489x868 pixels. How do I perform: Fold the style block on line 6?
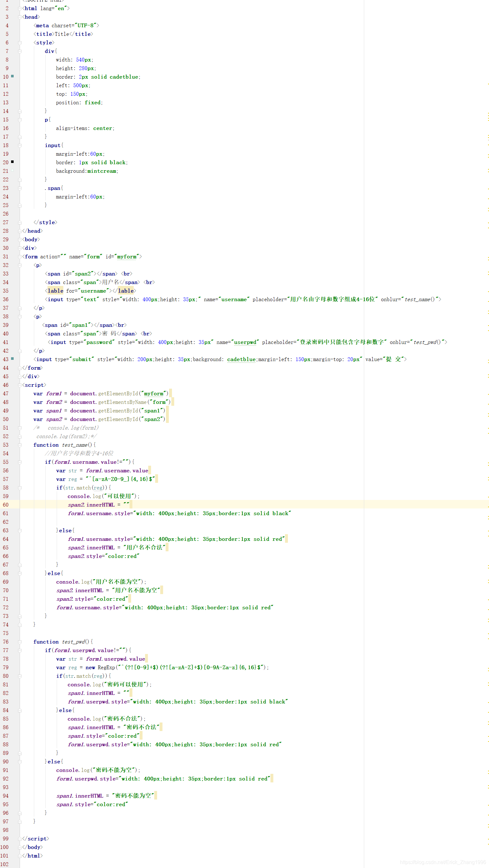[20, 43]
